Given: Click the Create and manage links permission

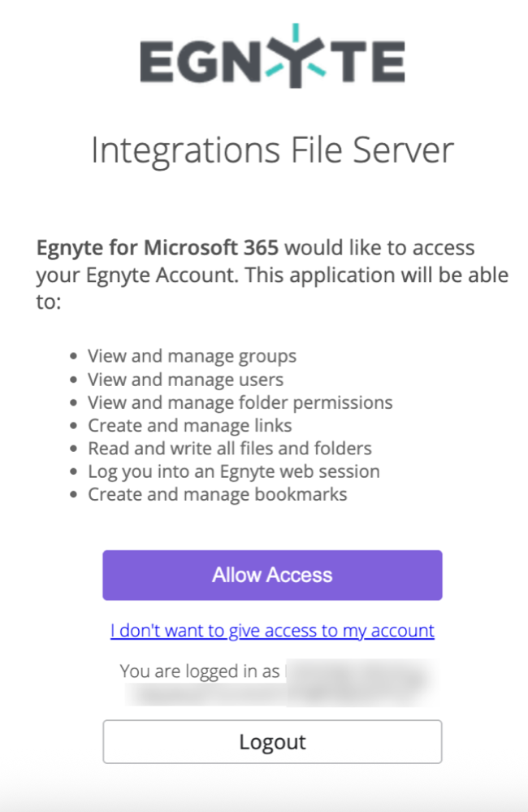Looking at the screenshot, I should [189, 425].
